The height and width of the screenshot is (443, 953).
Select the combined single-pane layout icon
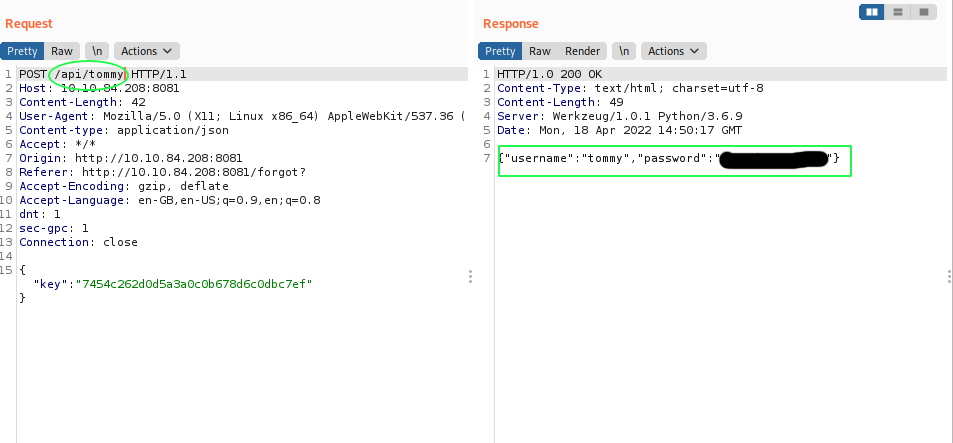[924, 12]
